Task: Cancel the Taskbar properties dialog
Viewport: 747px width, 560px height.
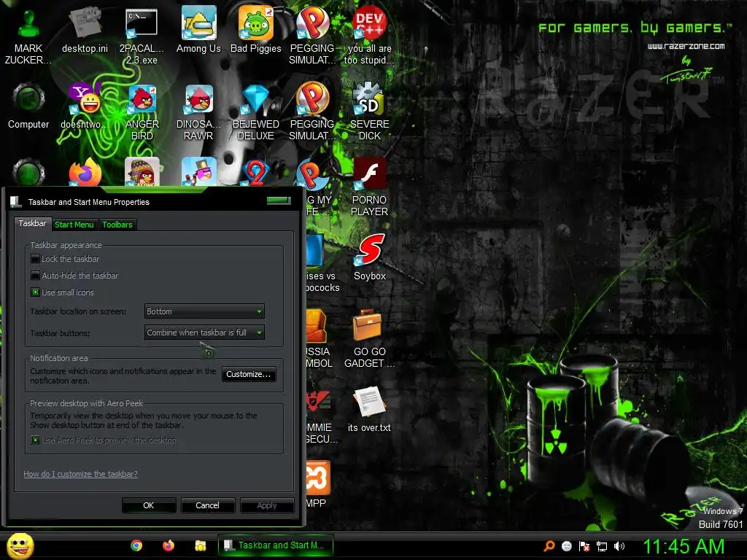Action: (x=207, y=505)
